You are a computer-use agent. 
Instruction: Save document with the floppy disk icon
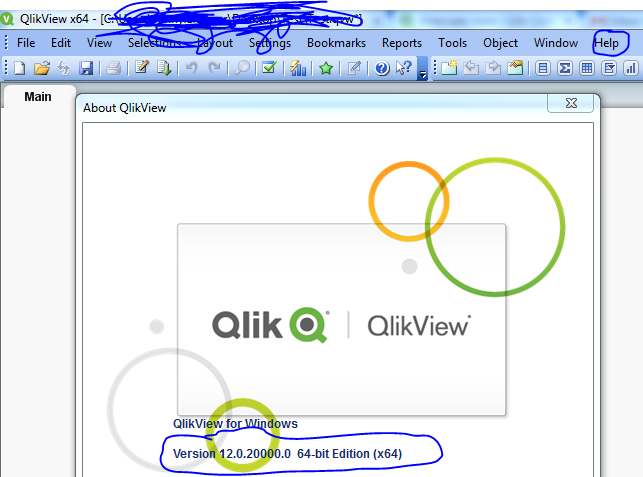(x=86, y=68)
